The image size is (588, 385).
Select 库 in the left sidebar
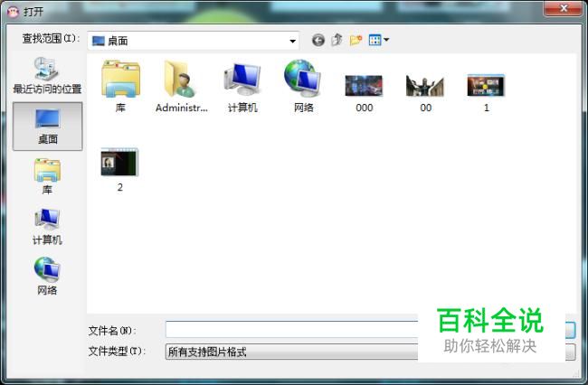point(47,176)
